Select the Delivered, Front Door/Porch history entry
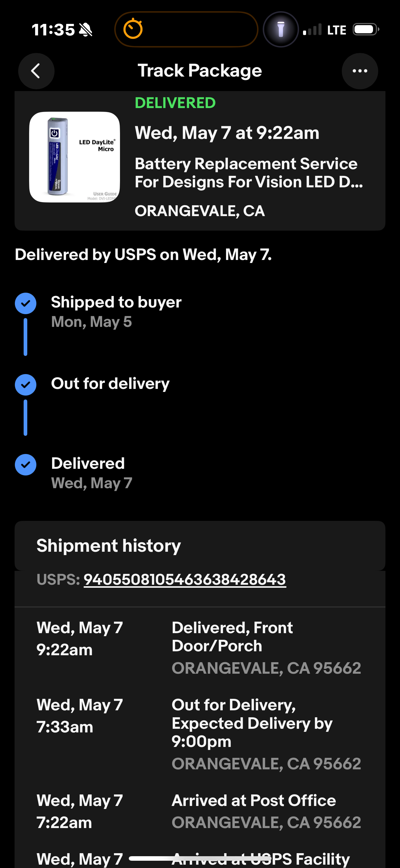This screenshot has width=400, height=868. 232,637
